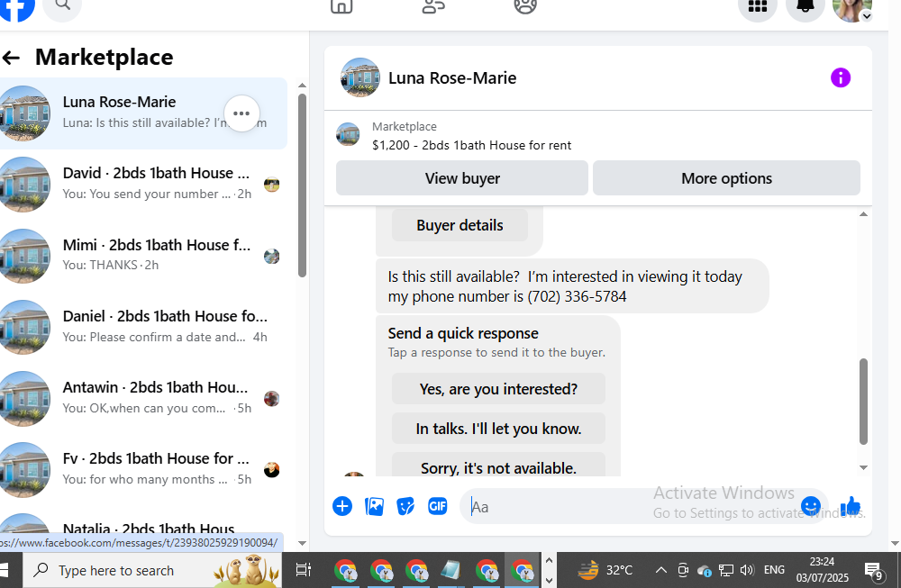Screen dimensions: 901x588
Task: Click the Windows taskbar search box
Action: (x=152, y=570)
